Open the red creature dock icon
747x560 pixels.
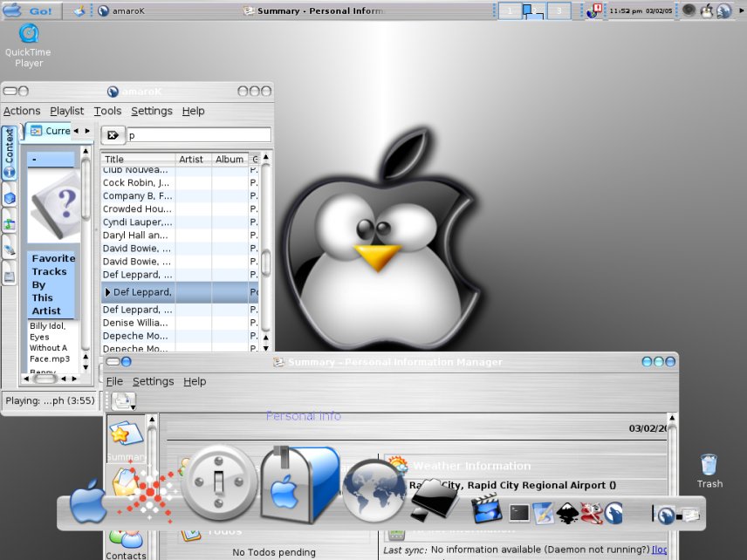pos(592,513)
